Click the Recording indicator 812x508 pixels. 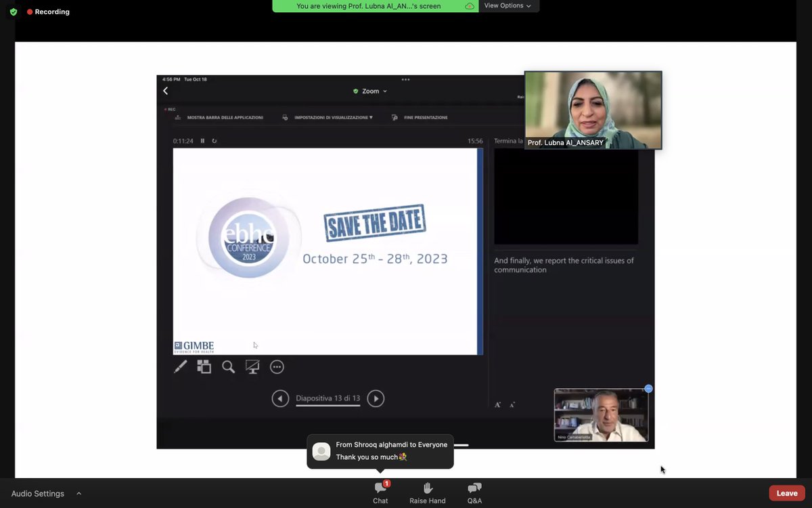tap(48, 12)
